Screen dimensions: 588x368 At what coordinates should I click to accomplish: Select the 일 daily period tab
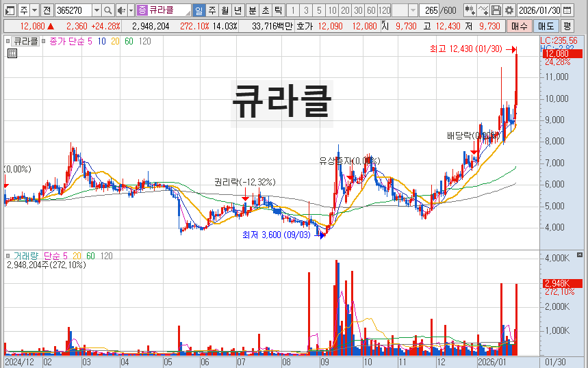click(x=199, y=10)
